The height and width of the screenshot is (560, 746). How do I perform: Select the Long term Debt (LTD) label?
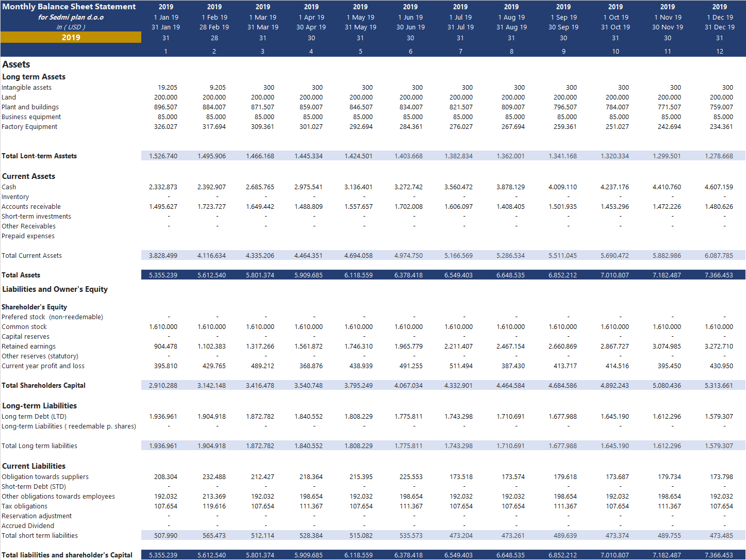(34, 417)
